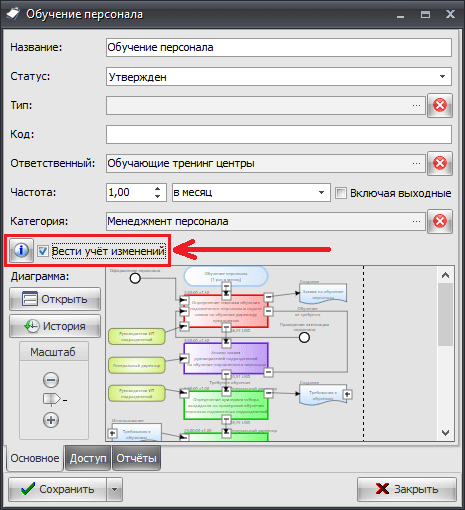The width and height of the screenshot is (465, 510).
Task: Toggle the Вести учёт изменений checkbox
Action: [x=43, y=251]
